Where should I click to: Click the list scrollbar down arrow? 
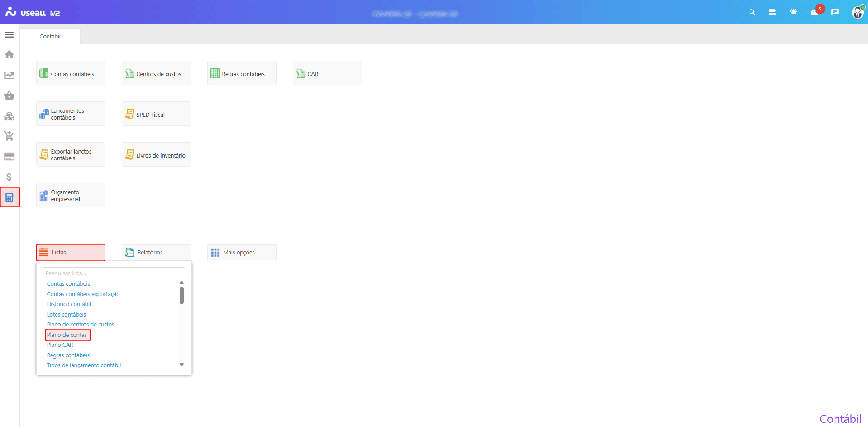(181, 365)
